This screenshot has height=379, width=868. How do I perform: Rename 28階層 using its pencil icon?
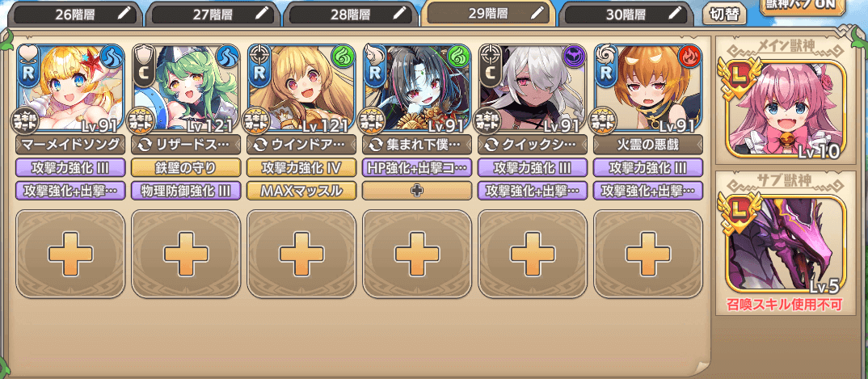pyautogui.click(x=400, y=14)
